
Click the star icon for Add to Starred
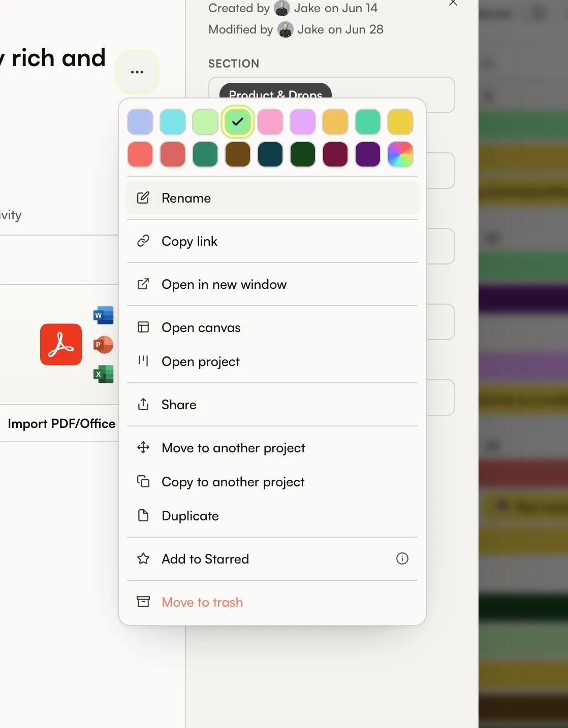pos(143,558)
